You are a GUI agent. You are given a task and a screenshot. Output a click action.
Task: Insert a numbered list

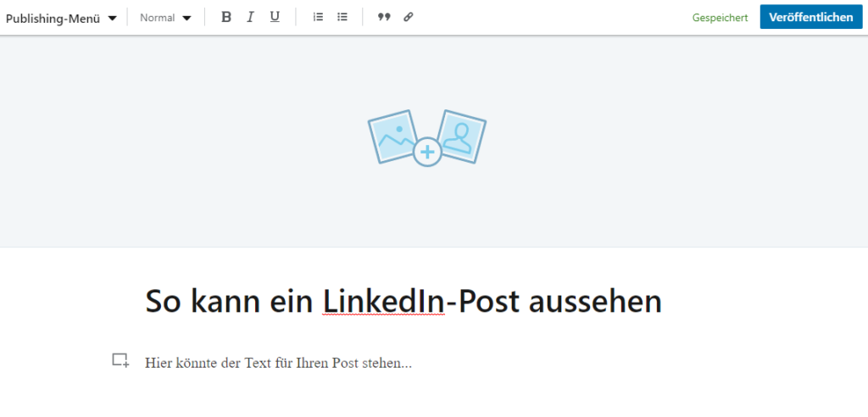(318, 17)
